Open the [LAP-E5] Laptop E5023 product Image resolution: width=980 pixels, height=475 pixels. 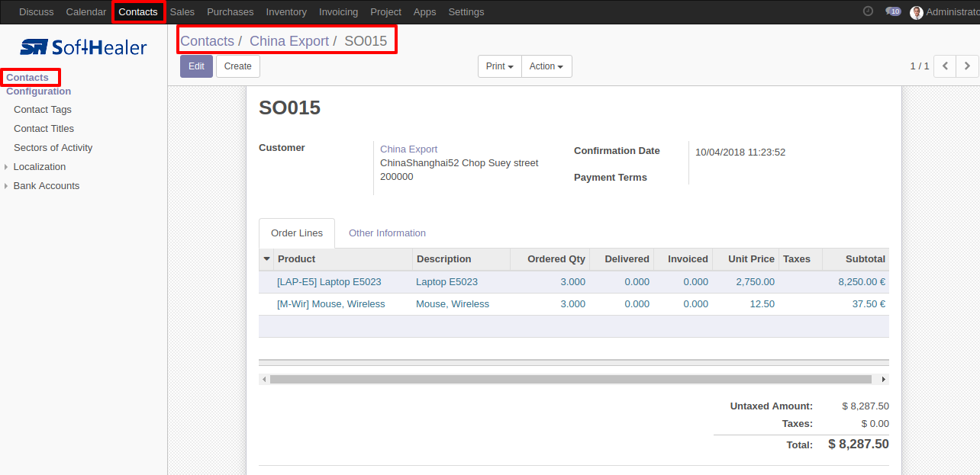(329, 282)
